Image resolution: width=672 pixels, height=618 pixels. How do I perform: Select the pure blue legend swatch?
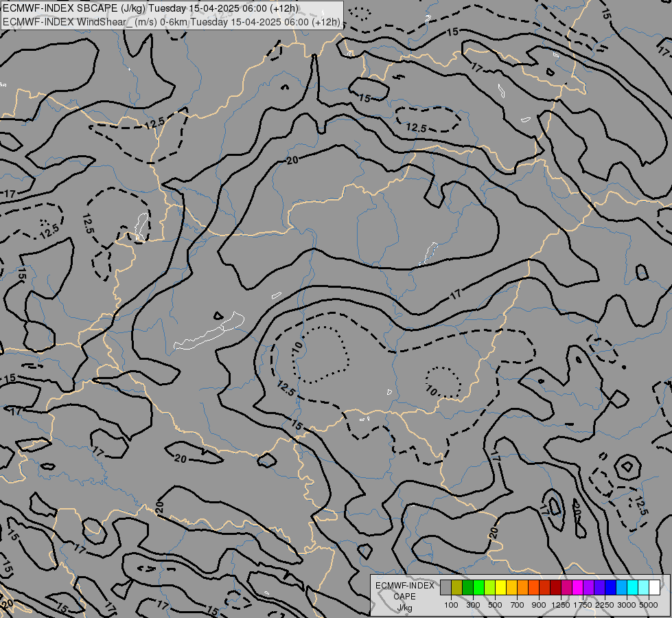click(x=611, y=588)
